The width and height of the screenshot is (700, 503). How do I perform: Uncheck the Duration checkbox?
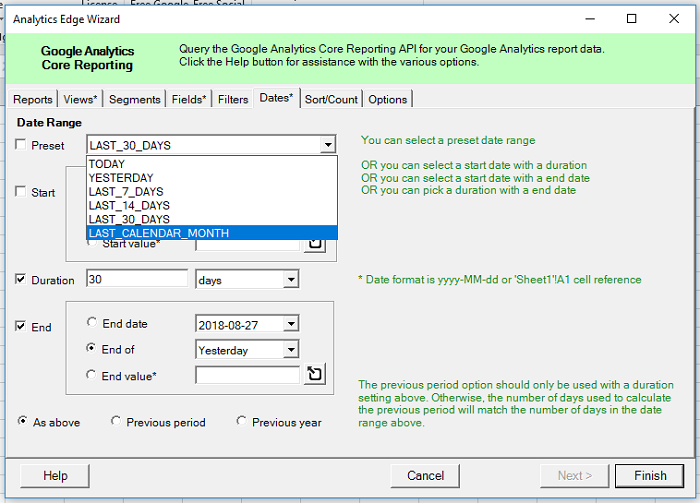point(21,279)
